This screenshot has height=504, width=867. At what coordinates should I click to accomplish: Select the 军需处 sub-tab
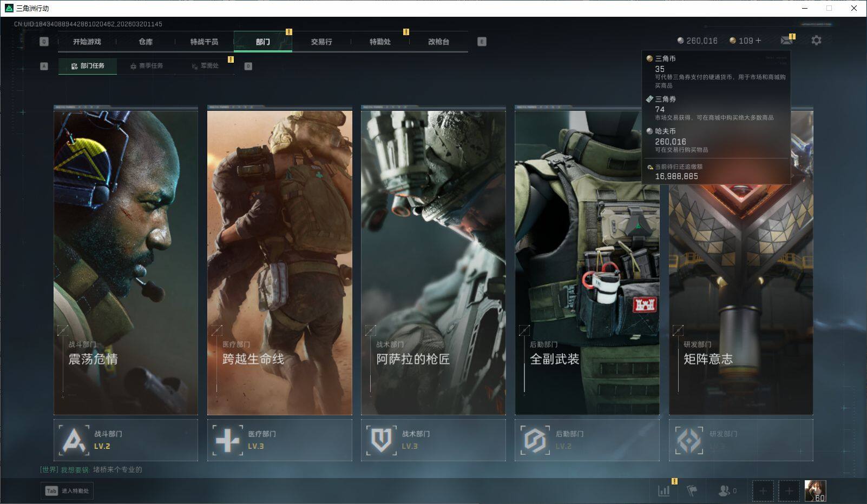point(205,66)
